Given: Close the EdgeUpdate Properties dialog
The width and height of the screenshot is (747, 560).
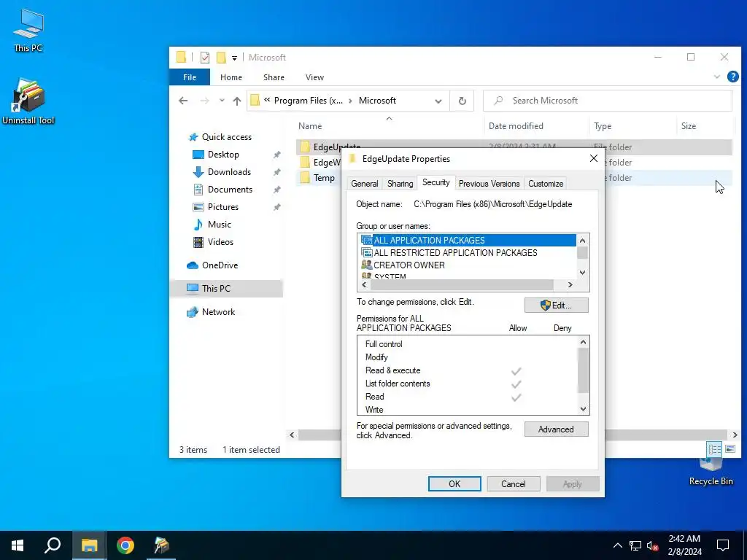Looking at the screenshot, I should coord(594,158).
